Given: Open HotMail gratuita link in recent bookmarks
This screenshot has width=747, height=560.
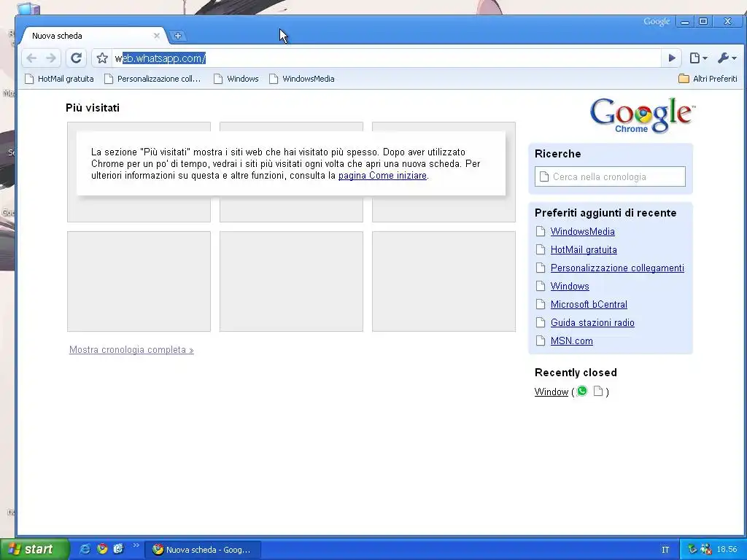Looking at the screenshot, I should pyautogui.click(x=584, y=249).
